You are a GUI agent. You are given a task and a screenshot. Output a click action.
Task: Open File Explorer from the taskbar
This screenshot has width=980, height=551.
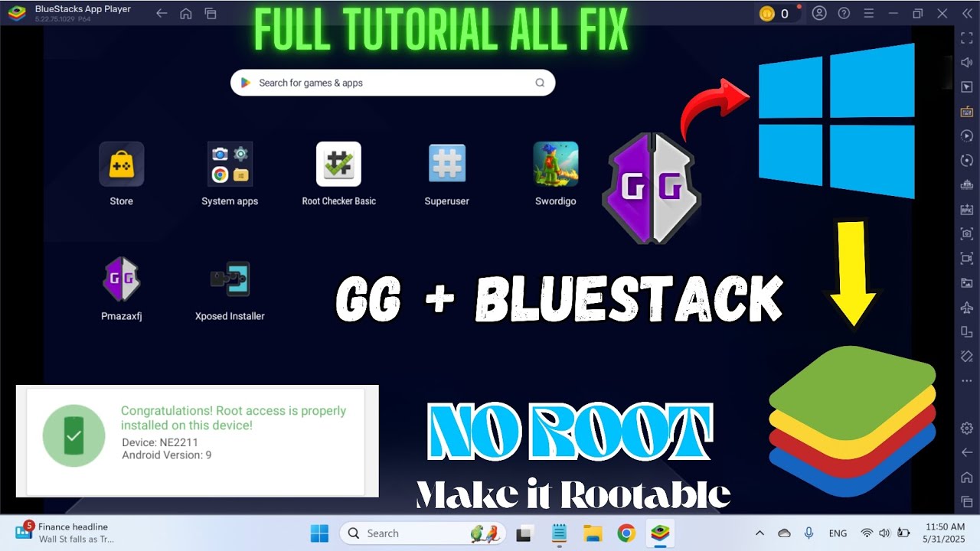click(x=593, y=533)
